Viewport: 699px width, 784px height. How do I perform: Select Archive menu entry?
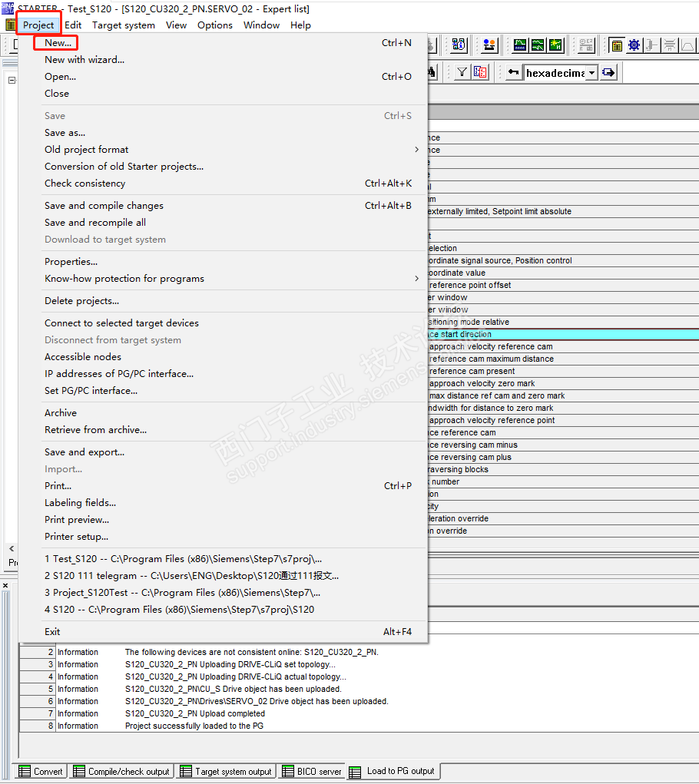61,413
